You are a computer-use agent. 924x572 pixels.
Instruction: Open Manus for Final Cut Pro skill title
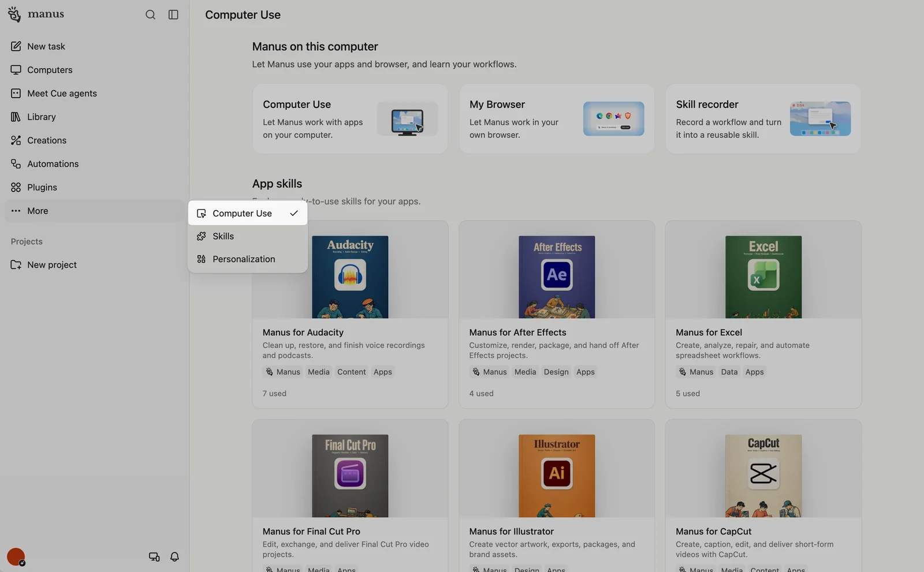pos(311,532)
